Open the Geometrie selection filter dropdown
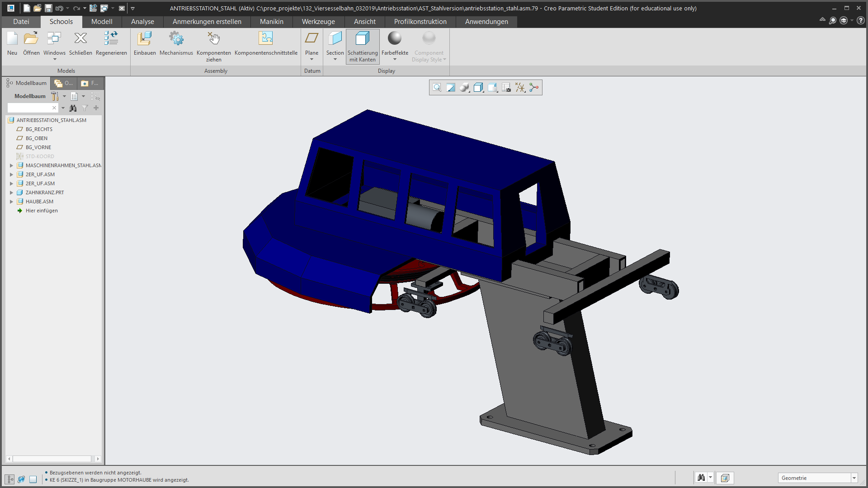The image size is (868, 488). point(854,478)
